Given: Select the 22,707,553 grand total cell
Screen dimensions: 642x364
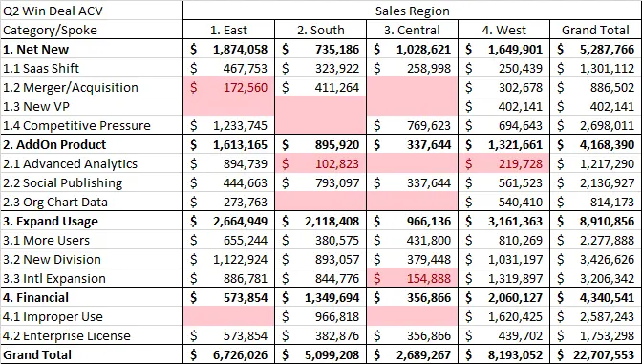Looking at the screenshot, I should pos(596,354).
